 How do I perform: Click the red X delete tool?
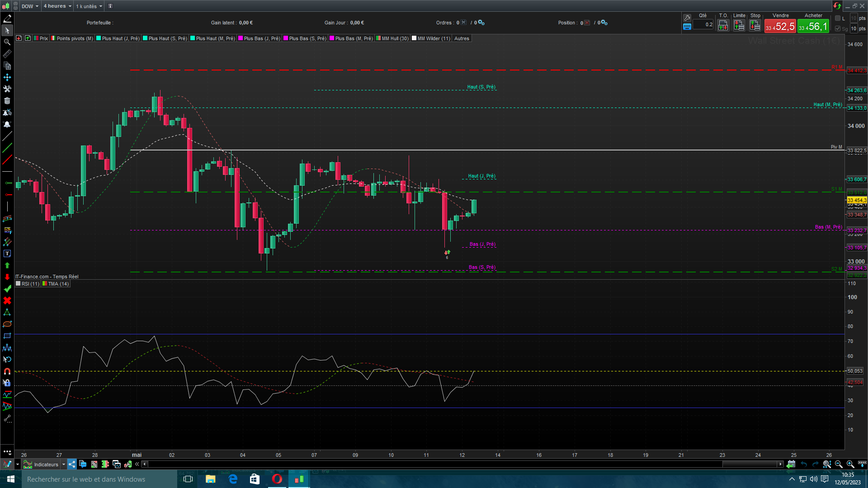click(7, 300)
